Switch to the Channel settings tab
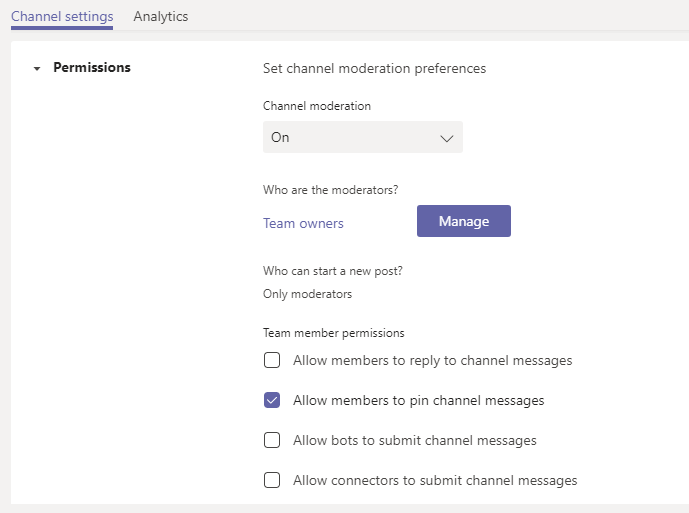Screen dimensions: 689x513 [62, 16]
